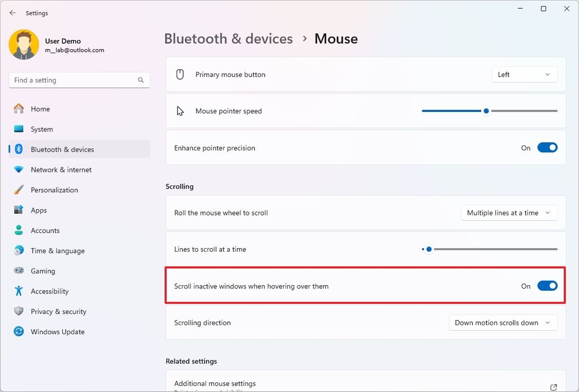Open Windows Update settings
579x392 pixels.
click(x=57, y=331)
